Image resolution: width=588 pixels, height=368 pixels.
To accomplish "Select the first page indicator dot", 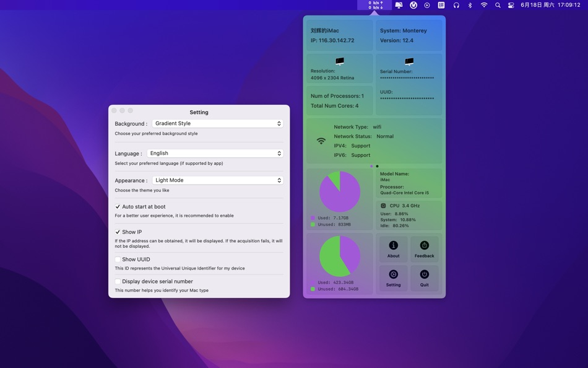I will [x=371, y=166].
